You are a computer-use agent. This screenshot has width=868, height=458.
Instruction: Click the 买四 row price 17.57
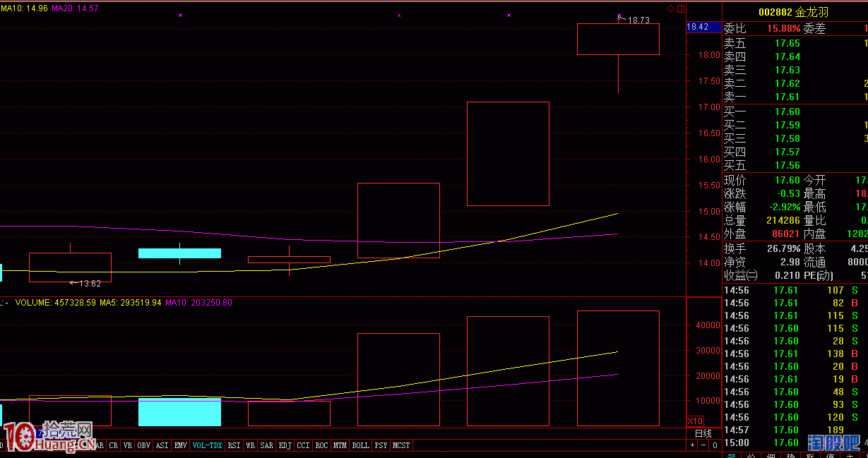pos(787,152)
